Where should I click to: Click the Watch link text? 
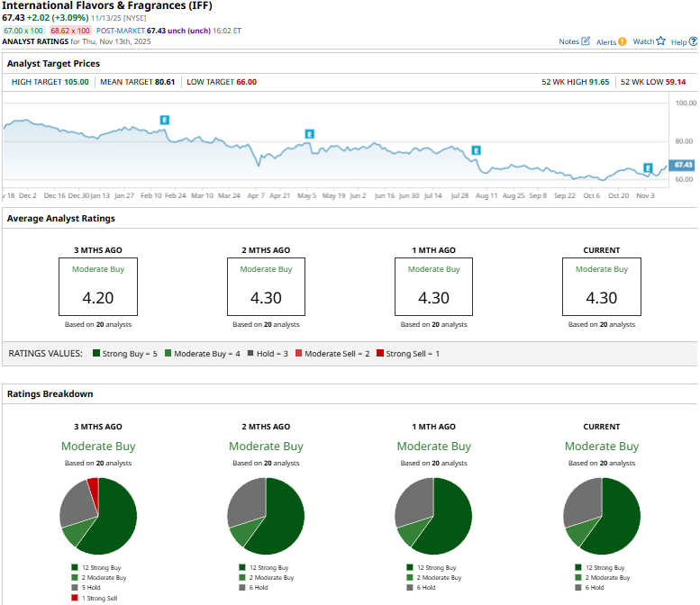(643, 41)
